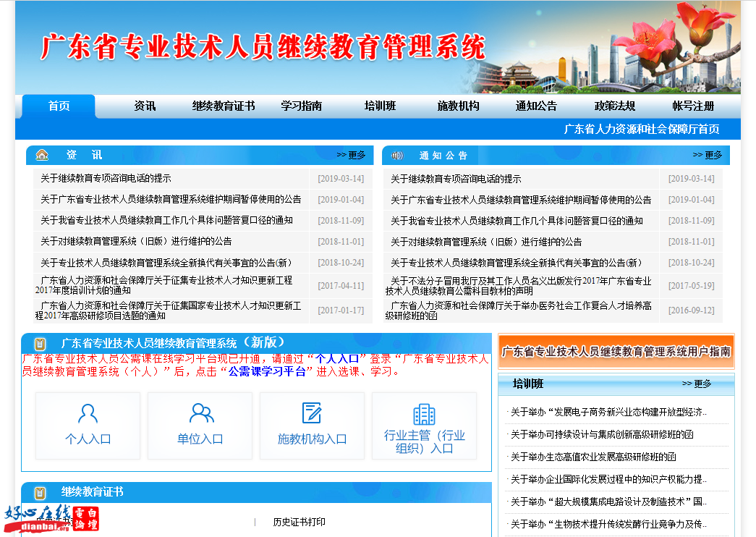Open the 培训班 navigation tab
Screen dimensions: 756x537
380,106
